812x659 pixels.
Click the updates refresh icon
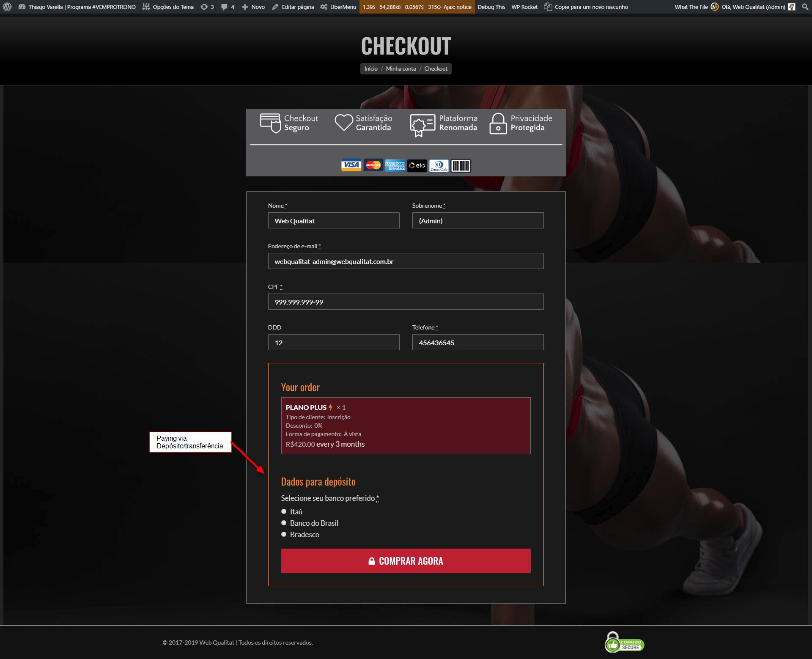tap(204, 7)
